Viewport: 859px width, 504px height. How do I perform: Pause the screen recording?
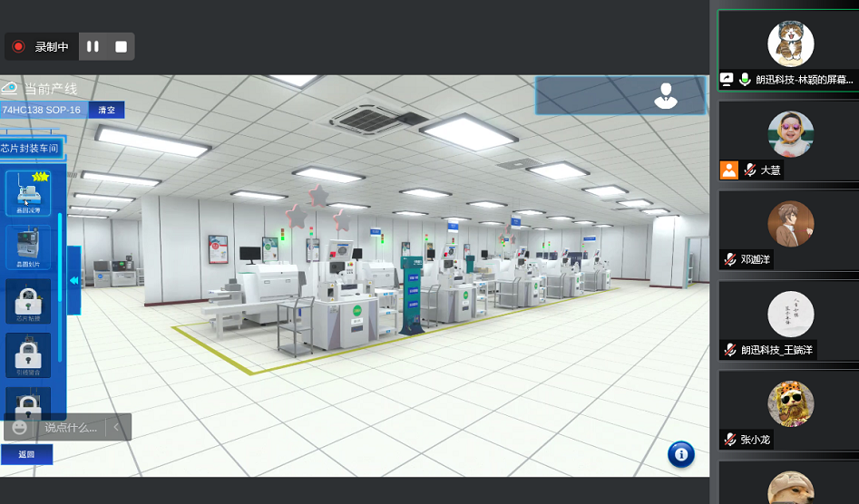[93, 46]
